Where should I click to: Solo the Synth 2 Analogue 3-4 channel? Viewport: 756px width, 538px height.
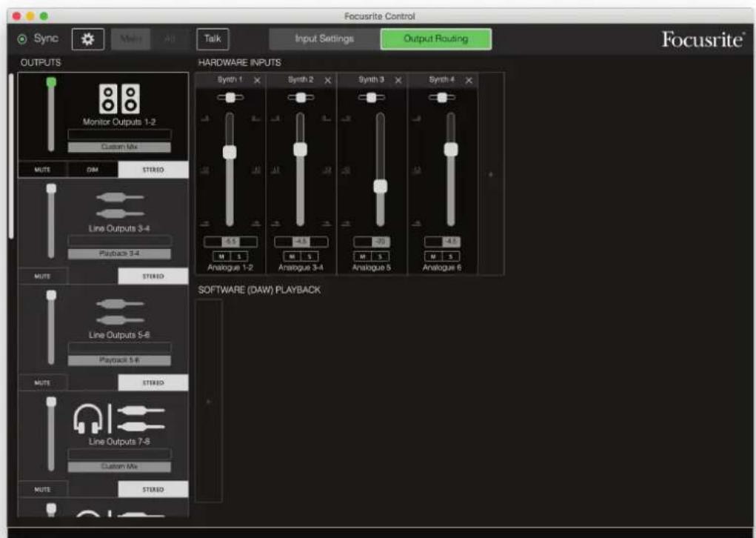310,256
